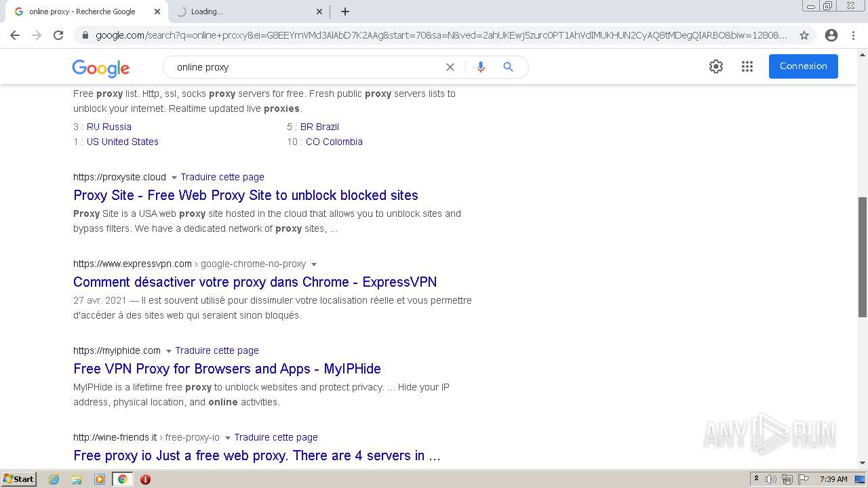Show hidden system tray icons
Viewport: 868px width, 488px height.
tap(756, 479)
